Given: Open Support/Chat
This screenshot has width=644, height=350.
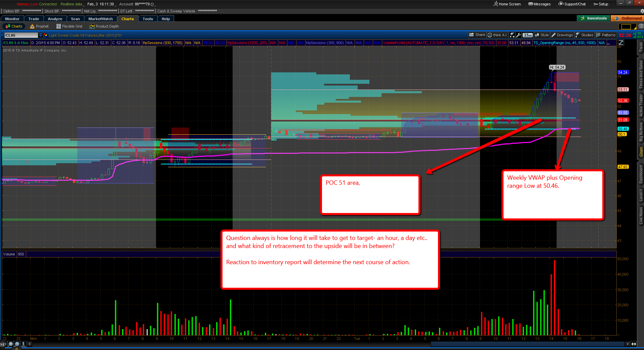Looking at the screenshot, I should point(572,4).
